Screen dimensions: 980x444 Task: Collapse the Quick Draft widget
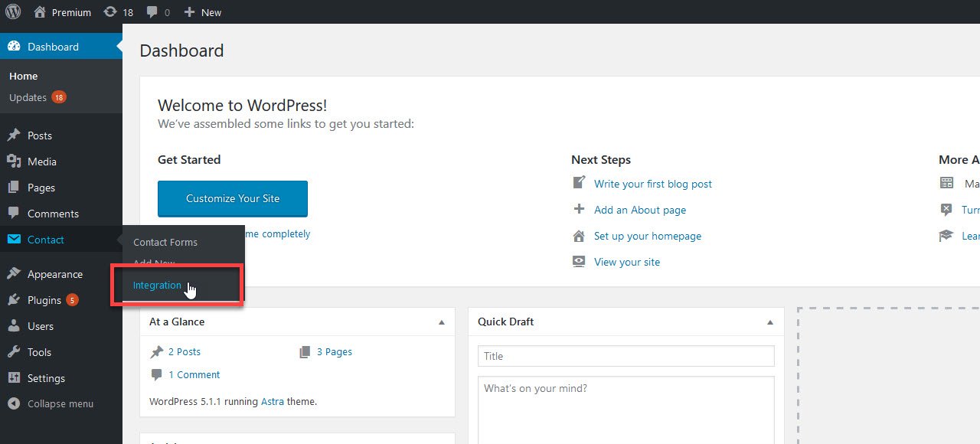(x=770, y=322)
